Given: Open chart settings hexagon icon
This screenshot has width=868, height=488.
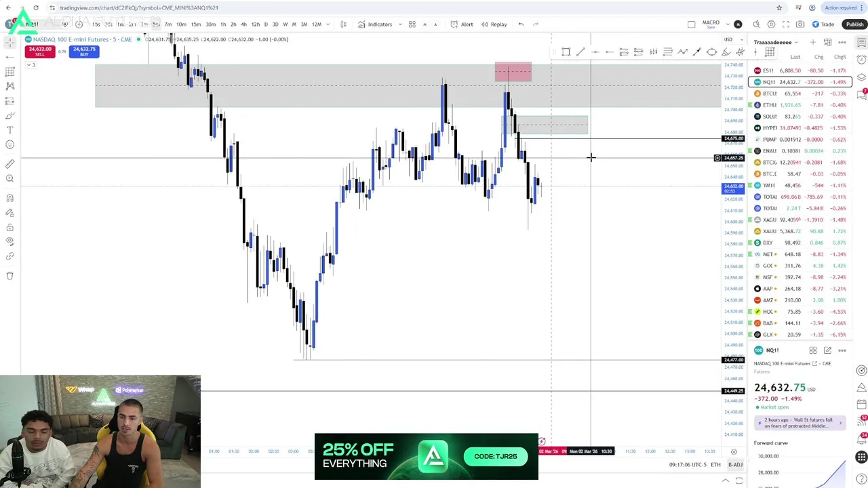Looking at the screenshot, I should click(771, 24).
